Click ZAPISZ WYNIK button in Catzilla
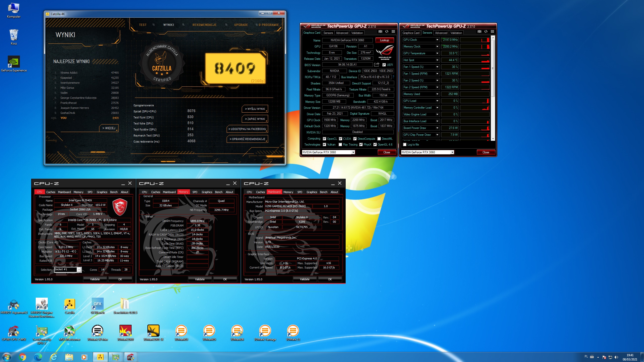The height and width of the screenshot is (362, 644). pyautogui.click(x=255, y=119)
